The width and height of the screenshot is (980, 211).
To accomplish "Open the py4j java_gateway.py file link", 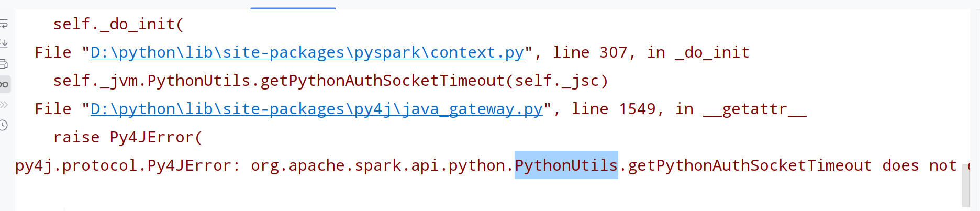I will 316,109.
